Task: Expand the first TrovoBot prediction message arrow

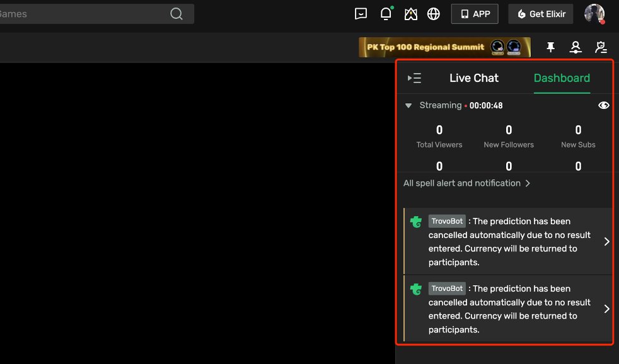Action: pos(607,241)
